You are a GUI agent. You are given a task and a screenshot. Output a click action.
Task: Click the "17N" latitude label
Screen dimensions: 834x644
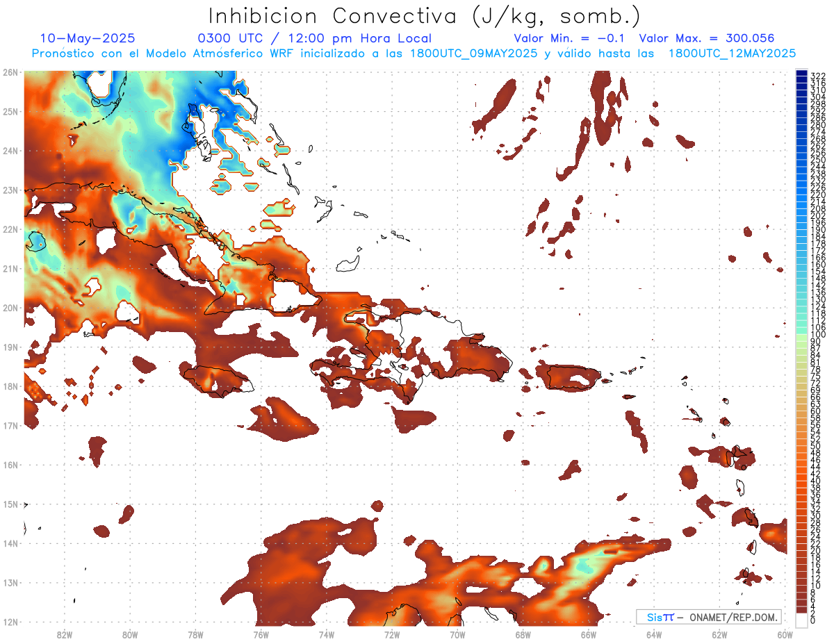10,426
